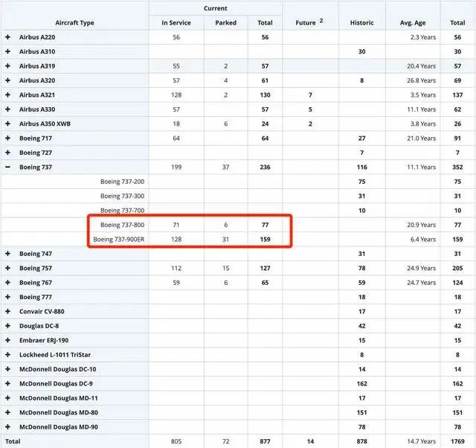Expand the Boeing 777 row
The width and height of the screenshot is (476, 448).
click(x=8, y=297)
